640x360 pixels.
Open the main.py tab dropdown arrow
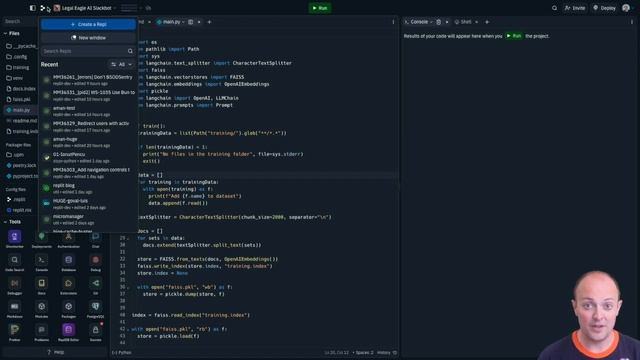point(183,22)
